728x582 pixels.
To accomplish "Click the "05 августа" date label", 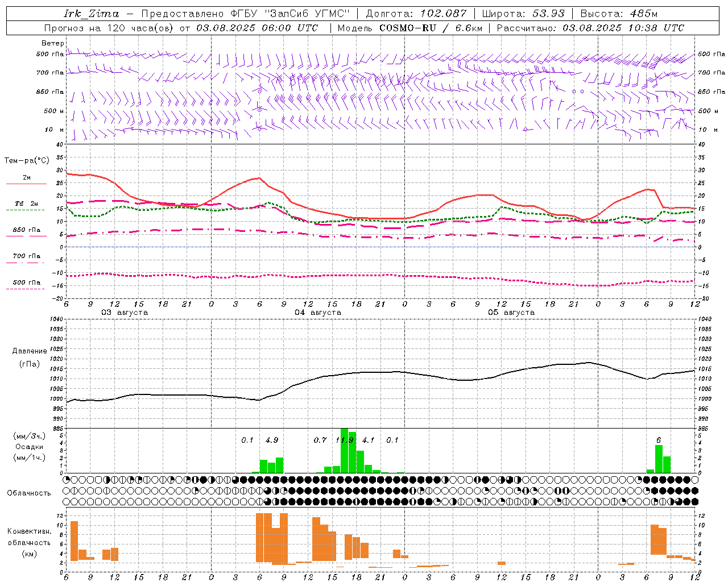I will 511,313.
